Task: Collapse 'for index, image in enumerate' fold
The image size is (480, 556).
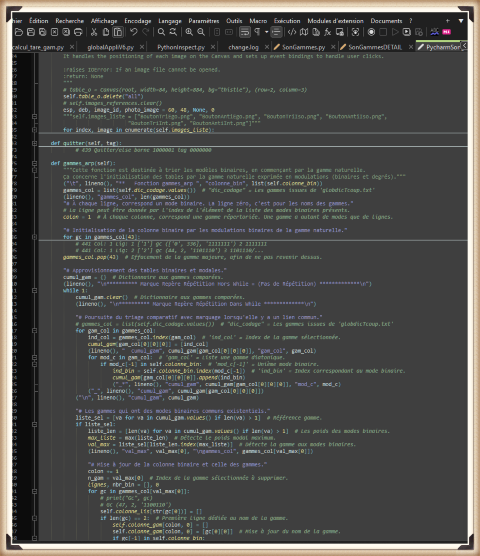Action: [34, 130]
